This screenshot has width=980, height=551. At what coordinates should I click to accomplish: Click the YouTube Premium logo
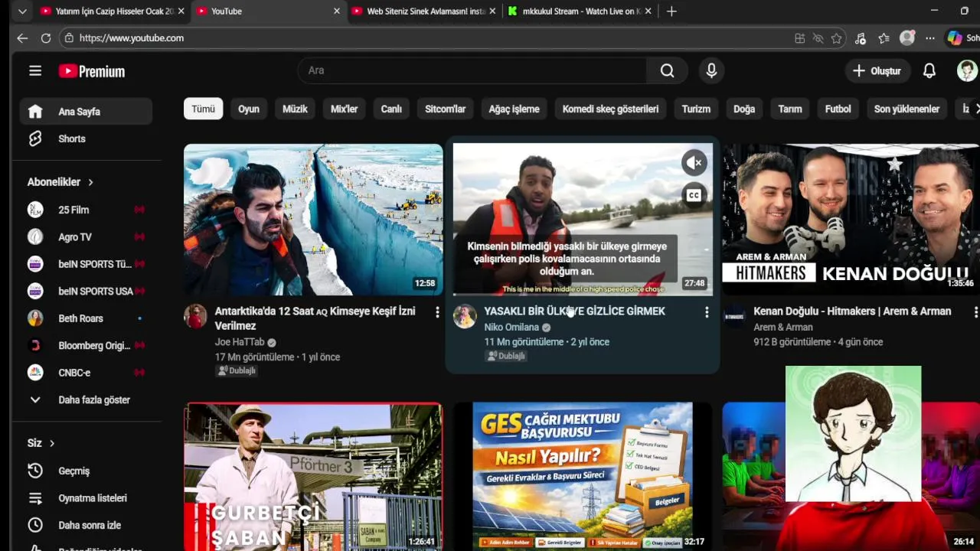coord(92,71)
